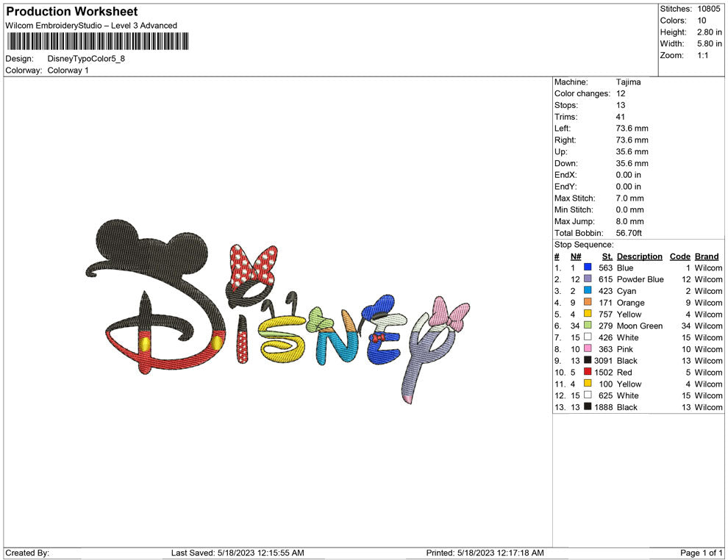
Task: Click the 'Powder Blue' description text
Action: 640,279
